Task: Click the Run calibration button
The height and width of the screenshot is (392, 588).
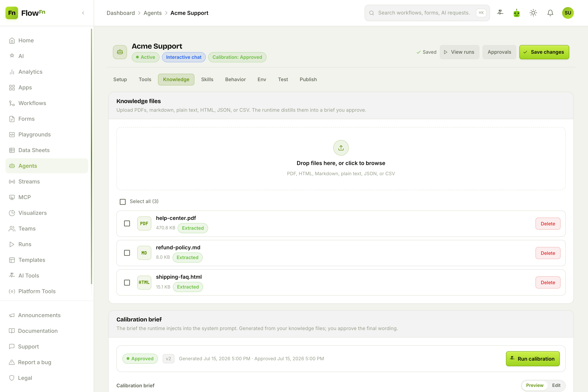Action: [533, 359]
